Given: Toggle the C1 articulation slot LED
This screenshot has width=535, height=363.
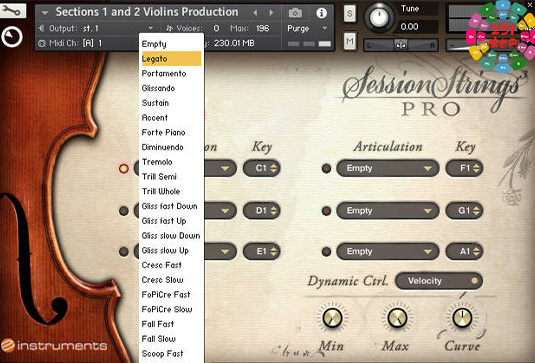Looking at the screenshot, I should pos(124,168).
